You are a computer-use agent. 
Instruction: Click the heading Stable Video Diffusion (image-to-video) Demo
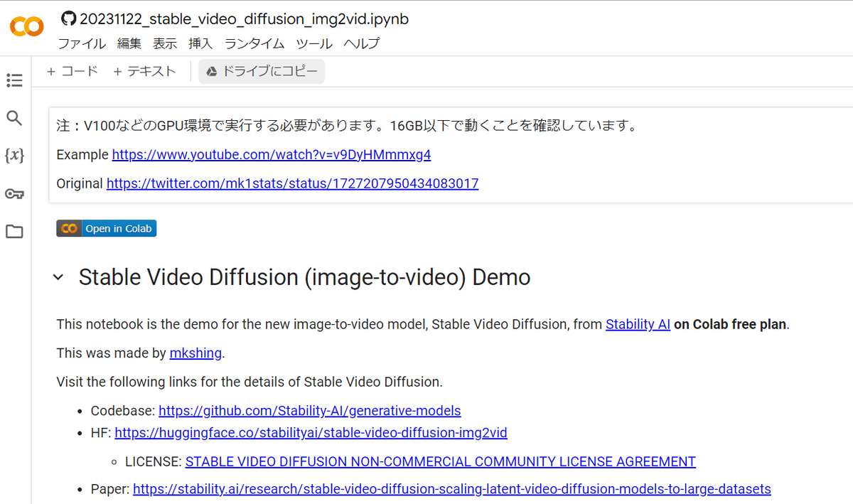click(x=305, y=277)
